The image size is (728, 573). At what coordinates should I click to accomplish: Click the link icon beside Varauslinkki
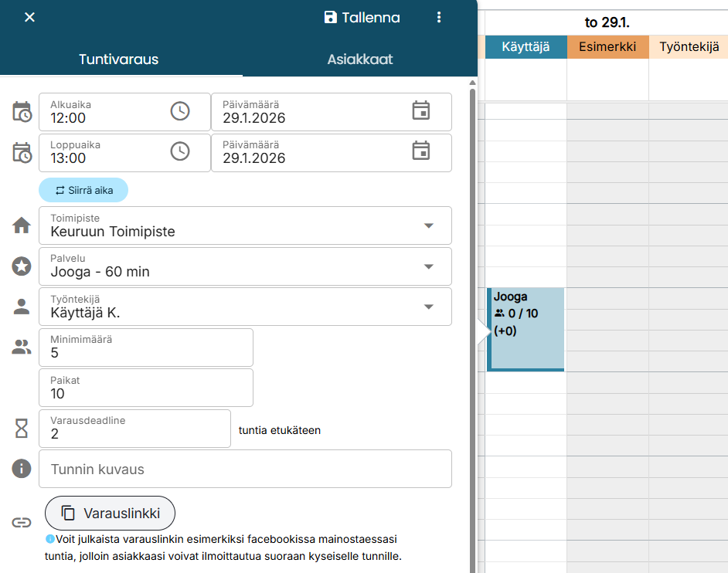22,522
